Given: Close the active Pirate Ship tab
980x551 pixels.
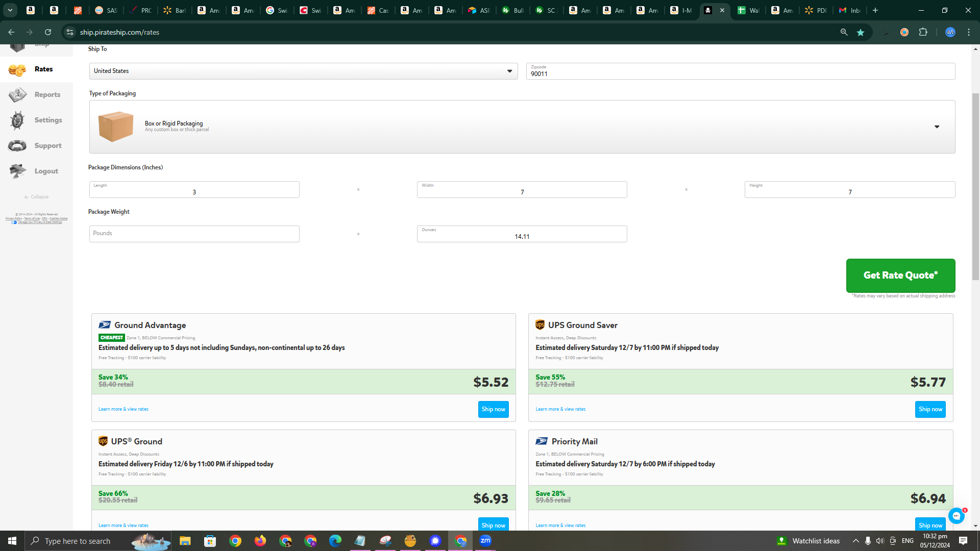Looking at the screenshot, I should pos(722,10).
